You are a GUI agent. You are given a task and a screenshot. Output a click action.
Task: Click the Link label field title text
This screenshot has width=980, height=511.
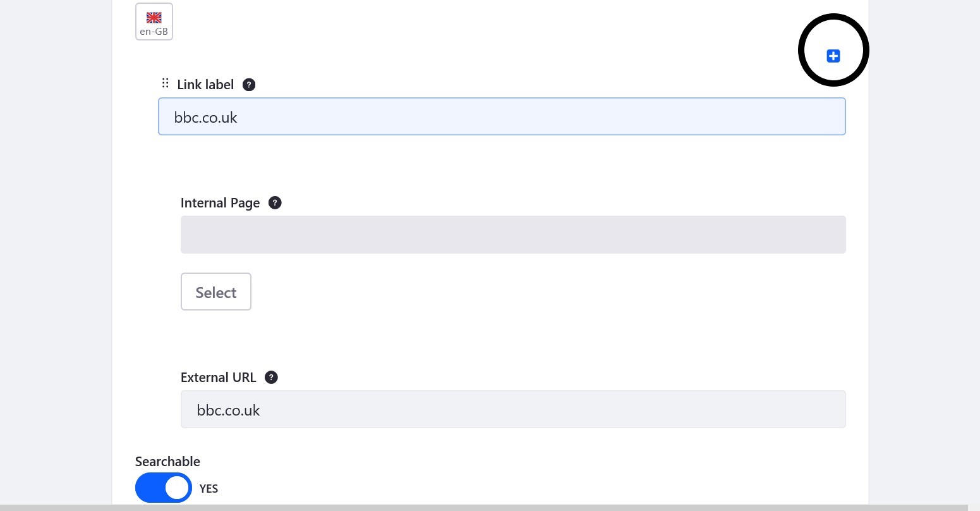point(205,85)
